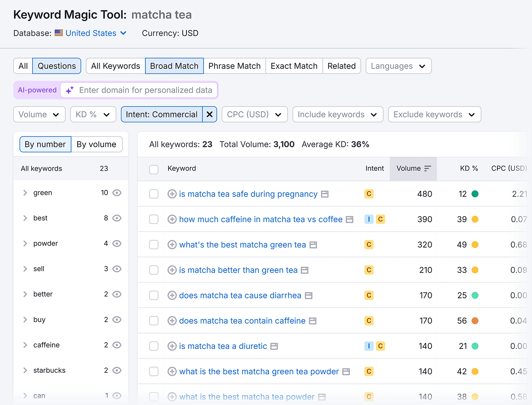Screen dimensions: 532x405
Task: Switch to the Phrase Match tab
Action: tap(234, 66)
